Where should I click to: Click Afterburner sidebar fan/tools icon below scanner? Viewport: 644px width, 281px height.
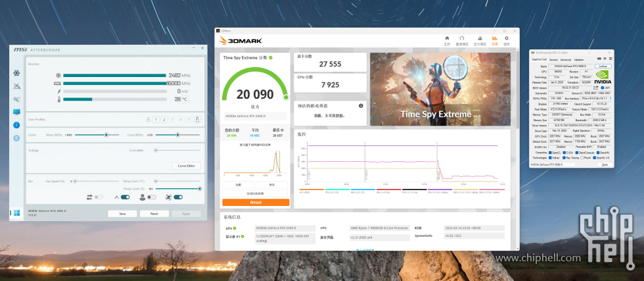coord(16,99)
